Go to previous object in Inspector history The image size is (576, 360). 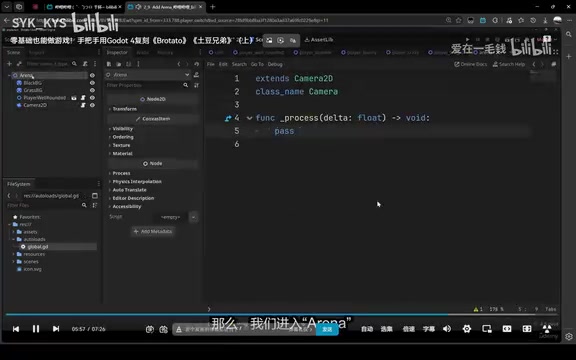click(179, 64)
